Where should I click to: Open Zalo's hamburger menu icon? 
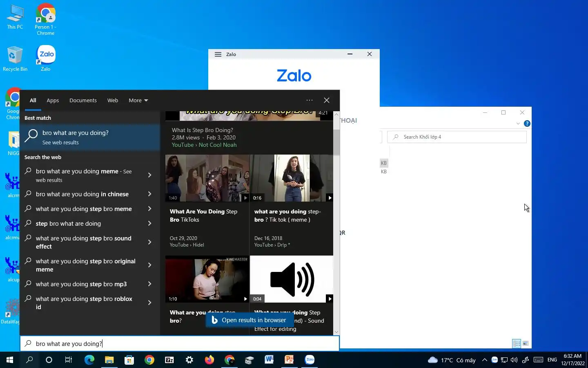point(218,54)
